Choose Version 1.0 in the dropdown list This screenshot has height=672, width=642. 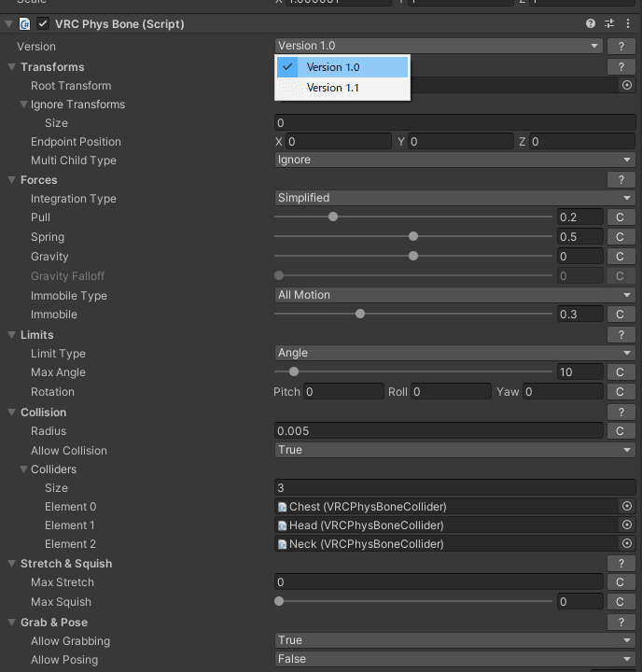click(x=333, y=67)
